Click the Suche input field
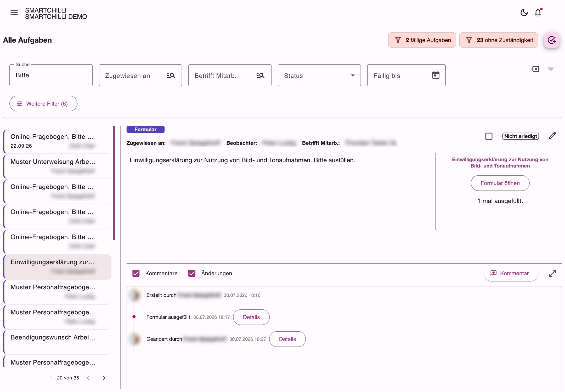This screenshot has height=392, width=565. coord(51,75)
